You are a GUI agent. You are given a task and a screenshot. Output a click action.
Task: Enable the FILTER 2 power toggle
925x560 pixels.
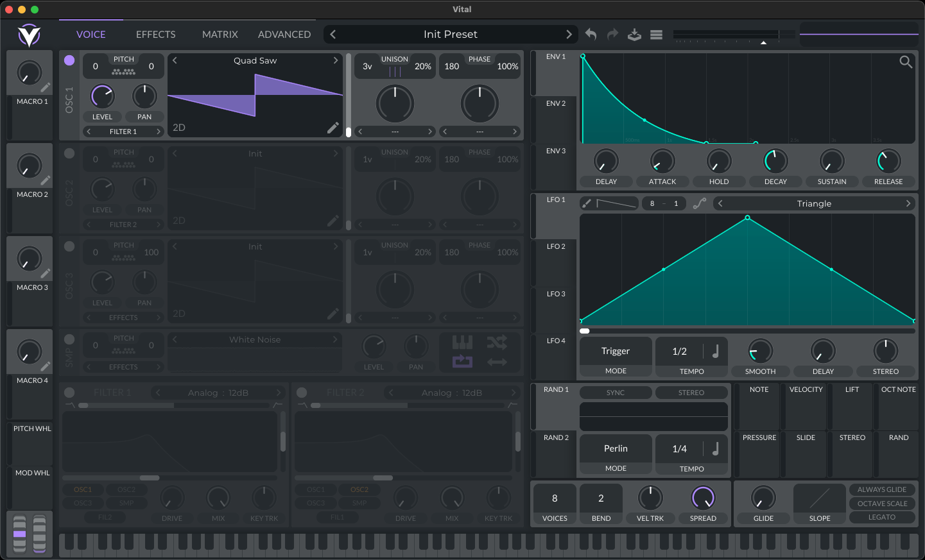tap(302, 393)
